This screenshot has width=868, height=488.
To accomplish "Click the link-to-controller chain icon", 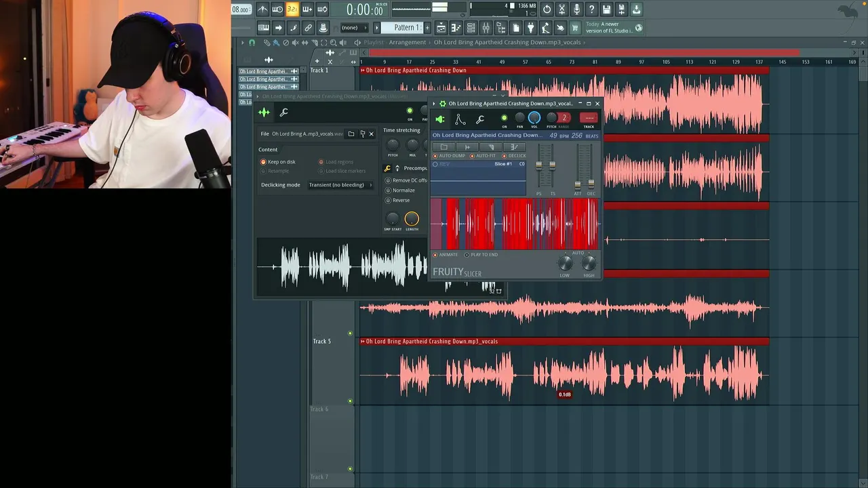I will point(308,28).
